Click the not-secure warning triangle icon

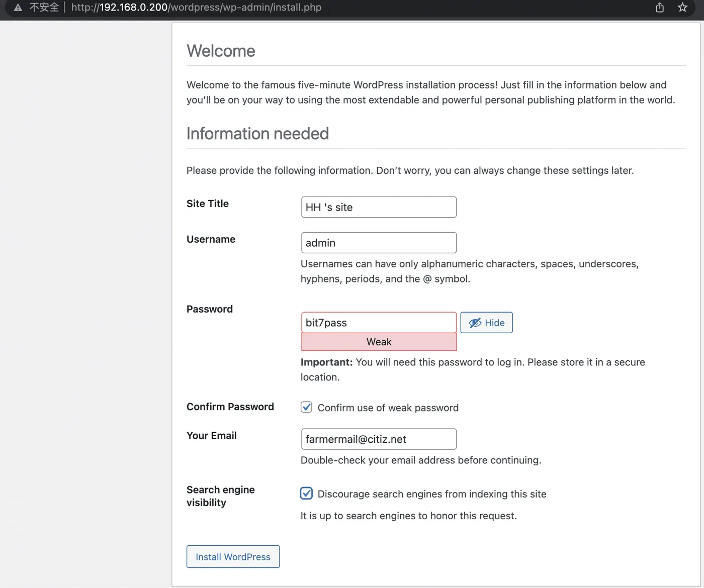point(18,8)
